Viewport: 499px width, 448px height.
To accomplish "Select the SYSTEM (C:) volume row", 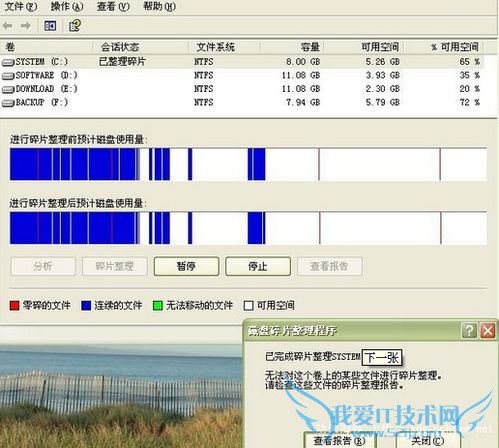I will (x=243, y=62).
